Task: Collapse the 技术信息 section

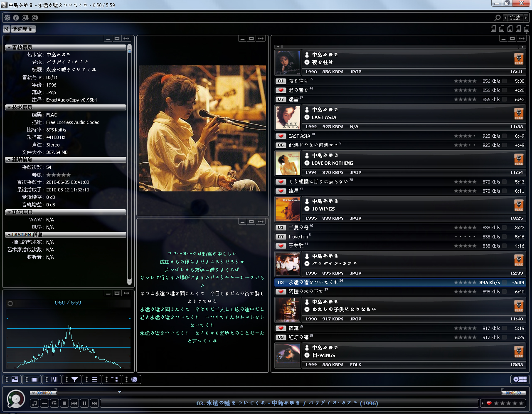Action: tap(65, 107)
